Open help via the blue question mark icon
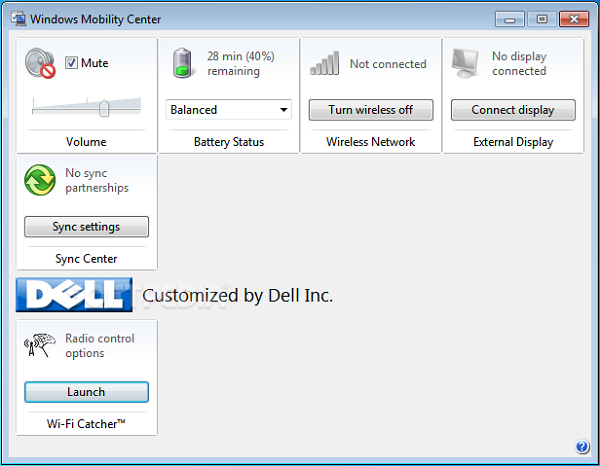 582,447
